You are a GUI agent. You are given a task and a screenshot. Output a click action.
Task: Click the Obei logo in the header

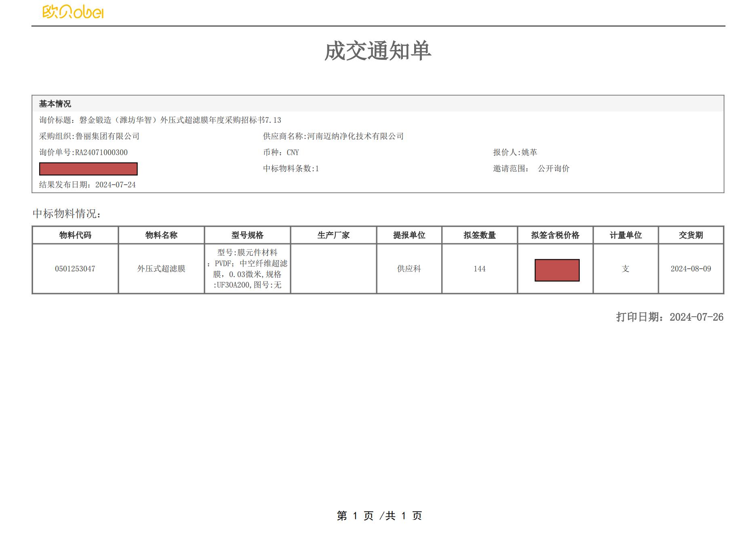[x=73, y=12]
